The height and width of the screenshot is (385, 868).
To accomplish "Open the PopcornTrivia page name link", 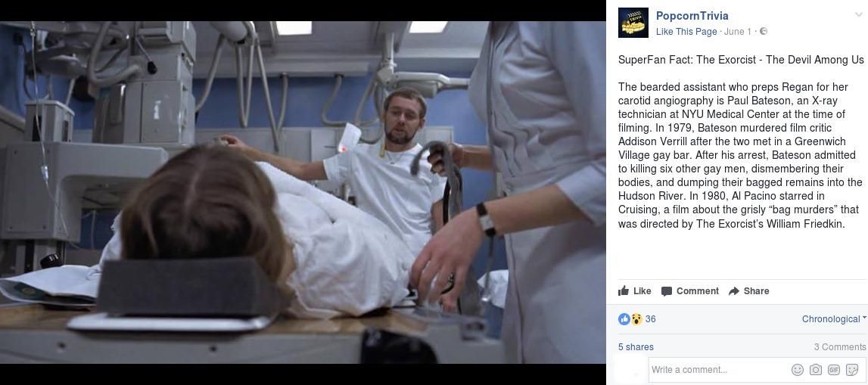I will click(x=692, y=15).
